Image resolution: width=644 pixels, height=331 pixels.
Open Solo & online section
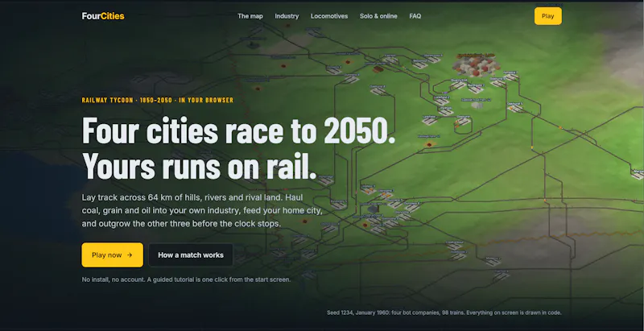[x=378, y=16]
